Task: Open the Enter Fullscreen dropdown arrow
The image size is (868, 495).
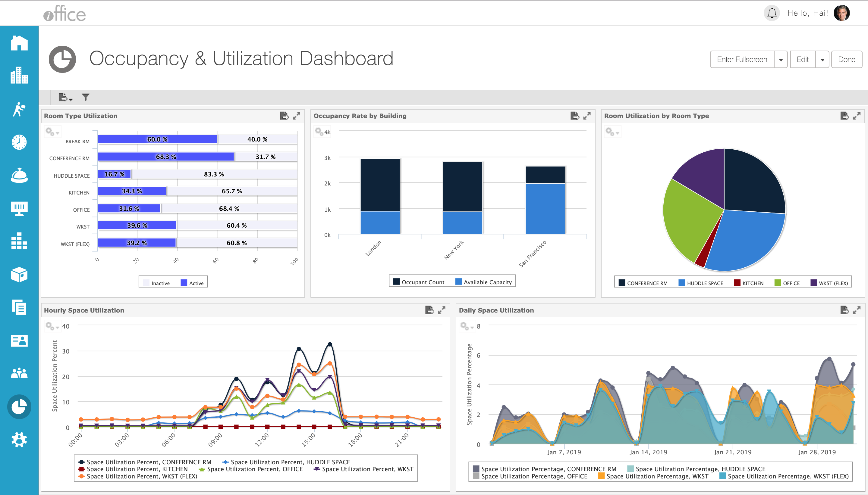Action: (x=781, y=60)
